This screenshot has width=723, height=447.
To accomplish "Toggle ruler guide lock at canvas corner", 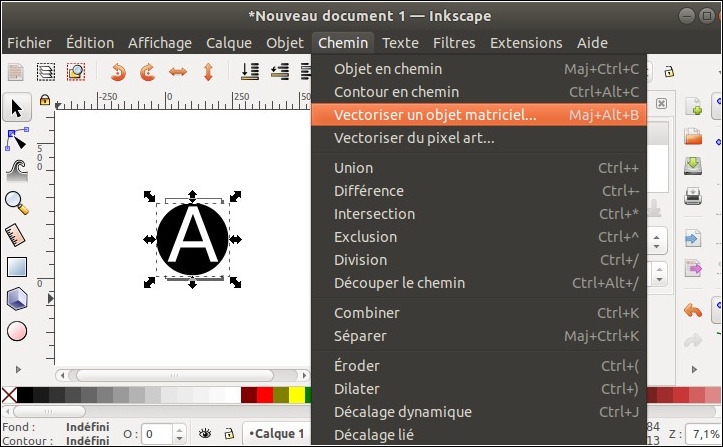I will pos(45,100).
